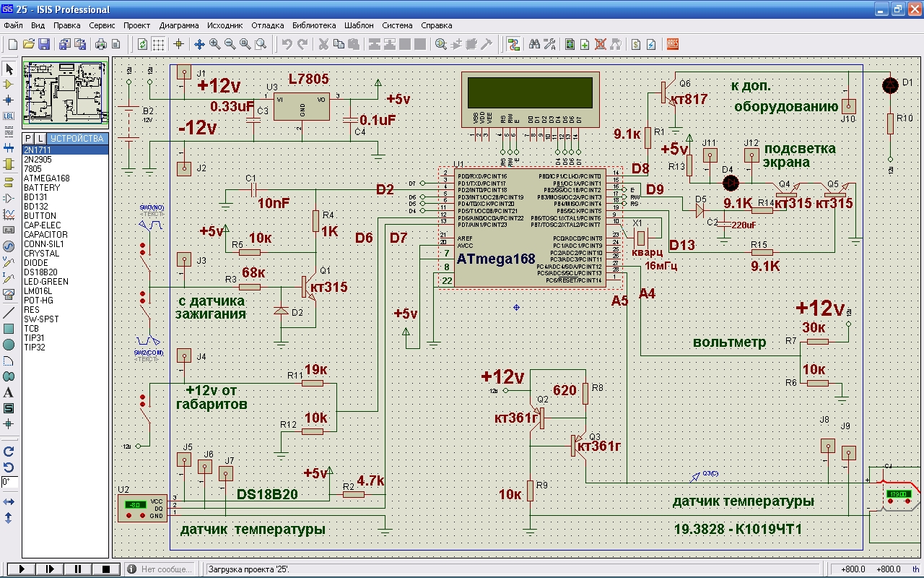The image size is (924, 578).
Task: Click the ARES netlist transfer icon
Action: [x=672, y=44]
